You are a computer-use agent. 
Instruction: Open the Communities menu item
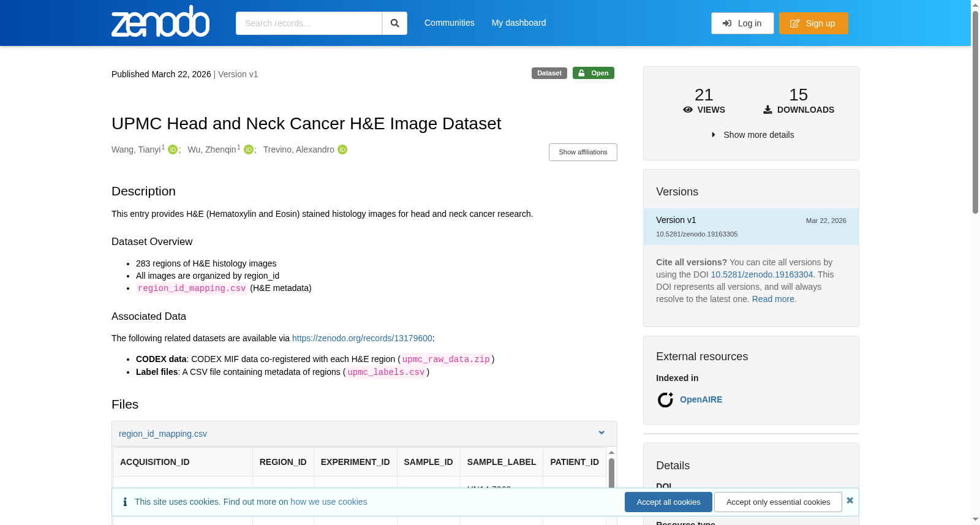coord(450,23)
